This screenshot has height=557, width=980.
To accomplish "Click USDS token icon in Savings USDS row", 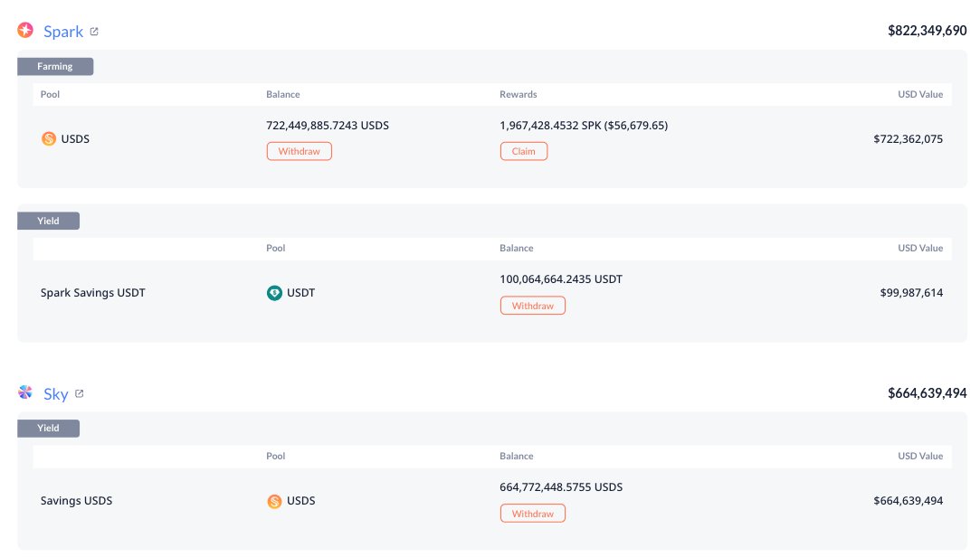I will click(x=274, y=501).
